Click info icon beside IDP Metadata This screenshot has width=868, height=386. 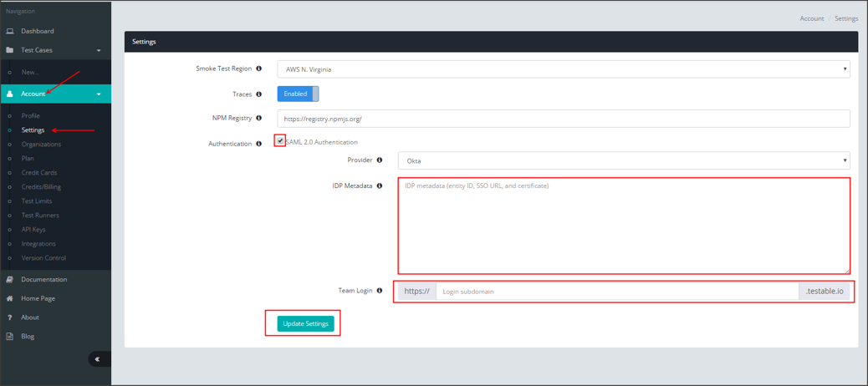379,185
